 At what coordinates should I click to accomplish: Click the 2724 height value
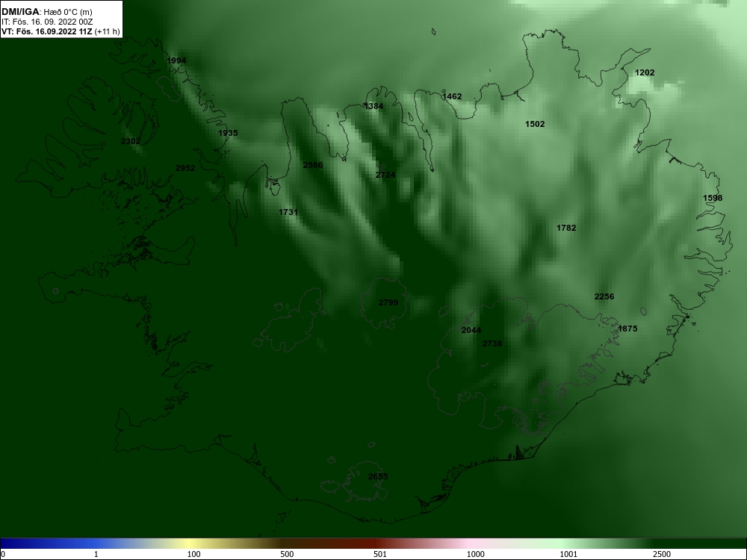pos(385,175)
